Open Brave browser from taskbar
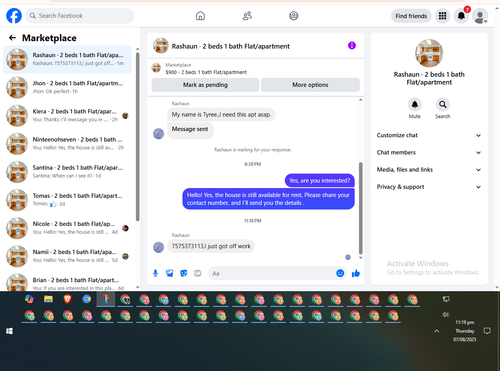 point(67,299)
